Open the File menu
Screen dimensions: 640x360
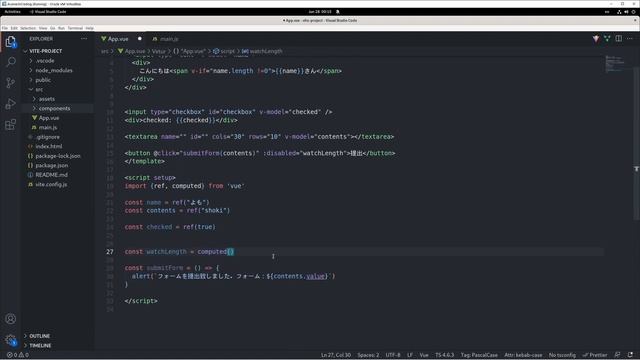coord(5,28)
